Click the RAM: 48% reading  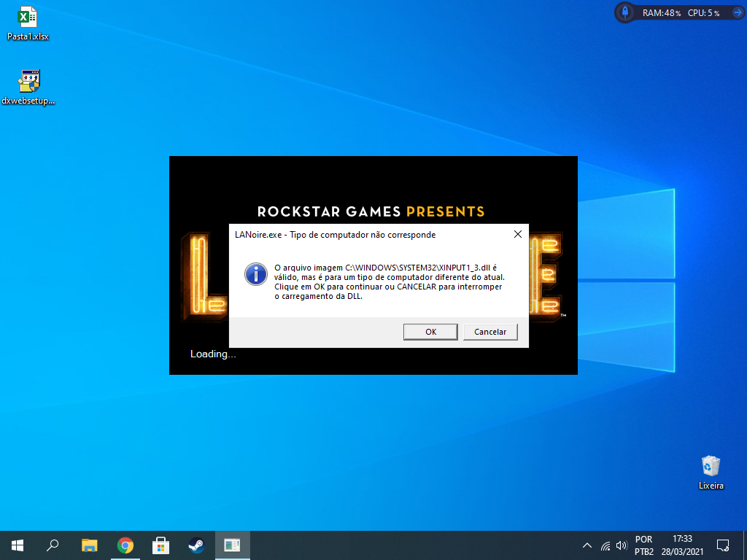pyautogui.click(x=661, y=13)
